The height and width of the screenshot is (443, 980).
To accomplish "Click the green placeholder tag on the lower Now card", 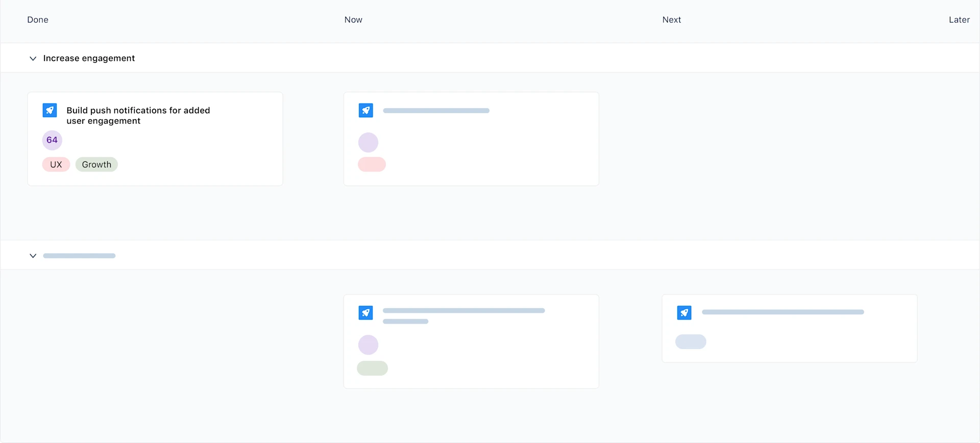I will (372, 368).
